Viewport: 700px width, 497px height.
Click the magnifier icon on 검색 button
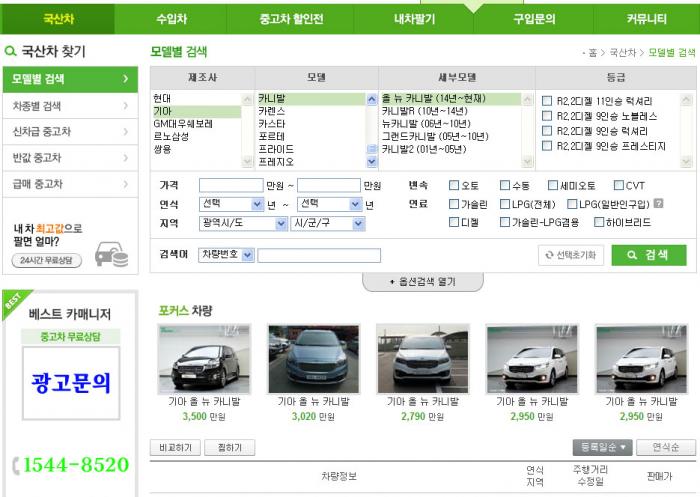point(632,255)
